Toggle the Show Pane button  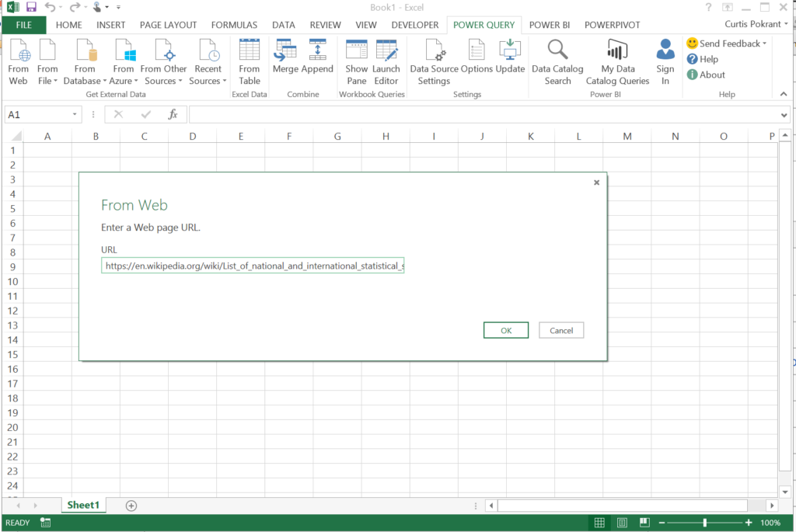click(357, 62)
